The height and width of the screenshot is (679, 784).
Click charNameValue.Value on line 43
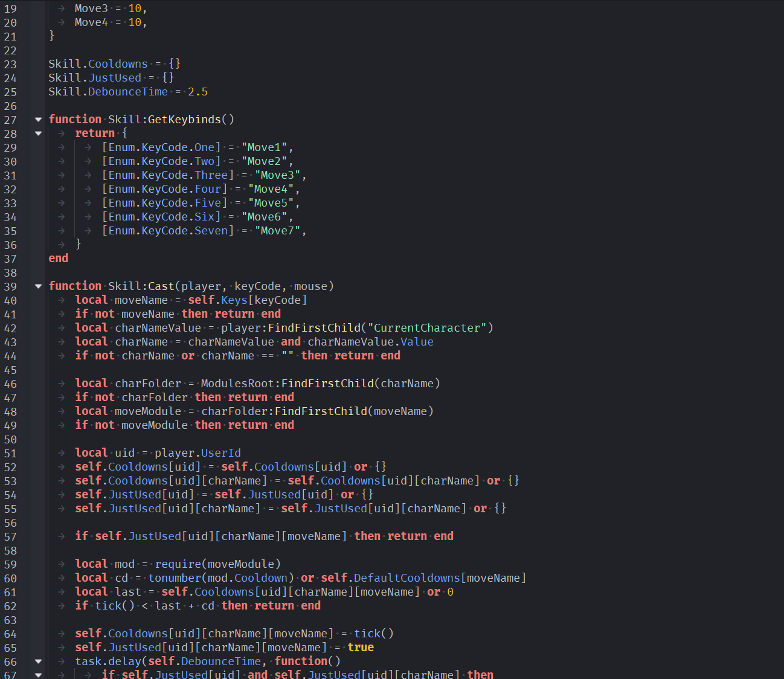click(370, 342)
